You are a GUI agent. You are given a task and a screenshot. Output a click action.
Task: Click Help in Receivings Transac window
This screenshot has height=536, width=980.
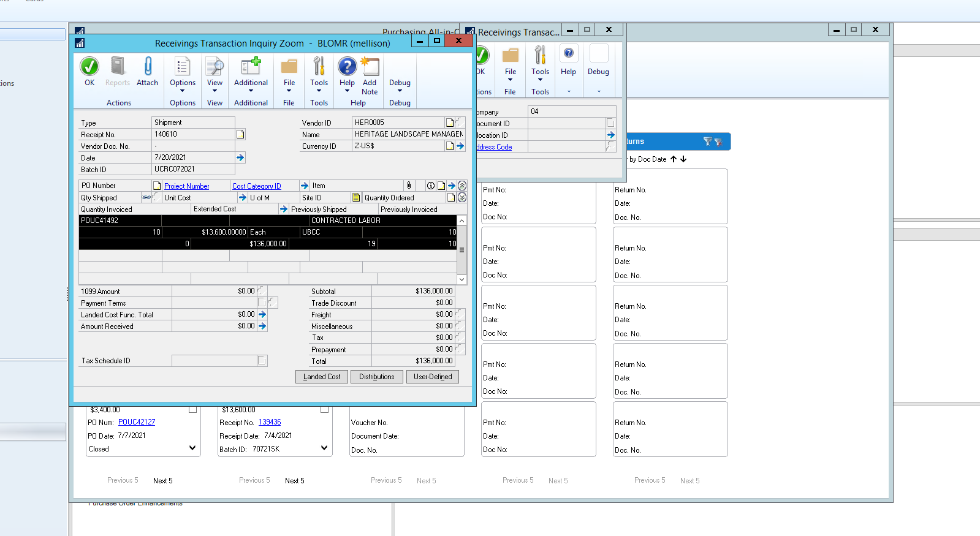coord(568,61)
